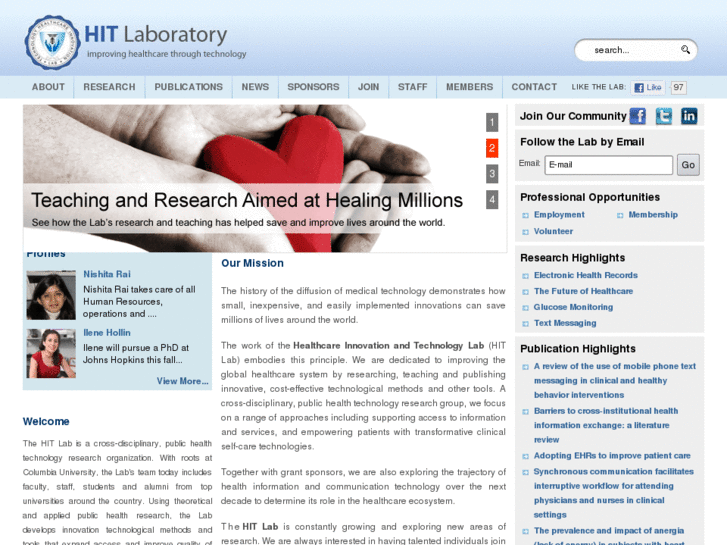
Task: Click the Facebook Like button
Action: (x=648, y=87)
